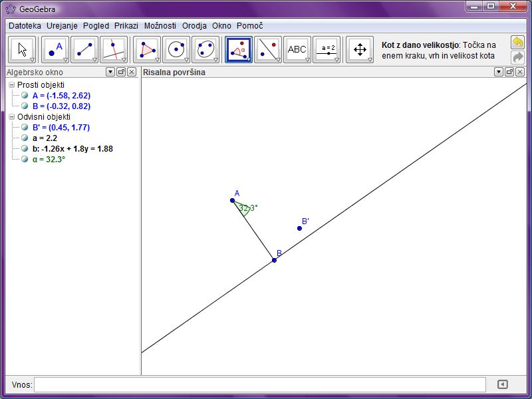Select the Move arrow tool
The height and width of the screenshot is (399, 532).
click(23, 50)
